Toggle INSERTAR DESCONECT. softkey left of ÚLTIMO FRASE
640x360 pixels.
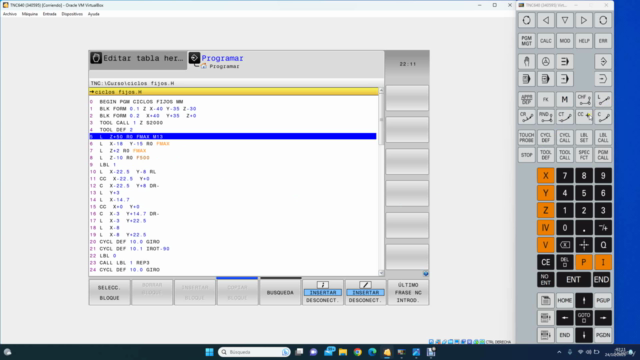click(x=365, y=292)
